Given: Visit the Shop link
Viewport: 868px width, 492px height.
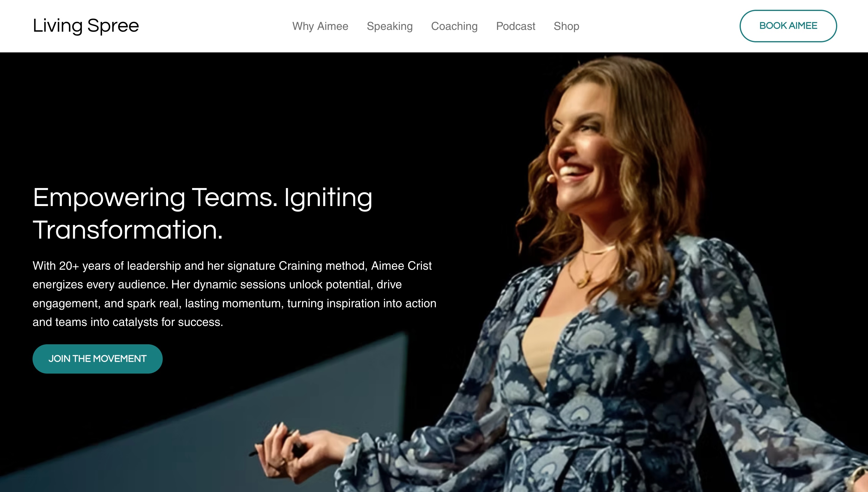Looking at the screenshot, I should coord(566,26).
